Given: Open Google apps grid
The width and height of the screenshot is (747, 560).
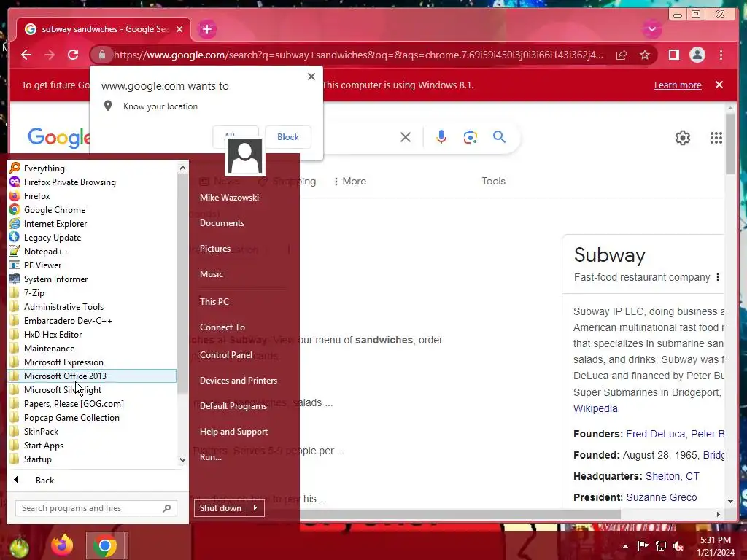Looking at the screenshot, I should (x=716, y=138).
